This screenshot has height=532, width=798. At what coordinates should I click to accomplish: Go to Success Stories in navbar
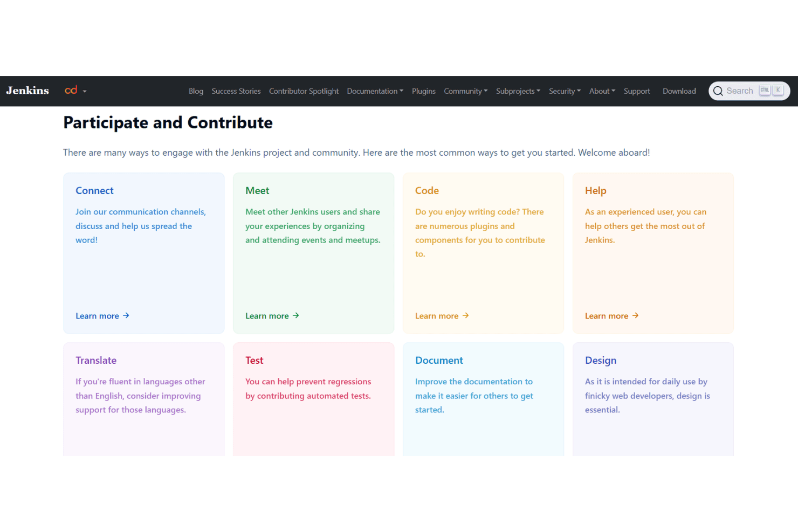(236, 91)
